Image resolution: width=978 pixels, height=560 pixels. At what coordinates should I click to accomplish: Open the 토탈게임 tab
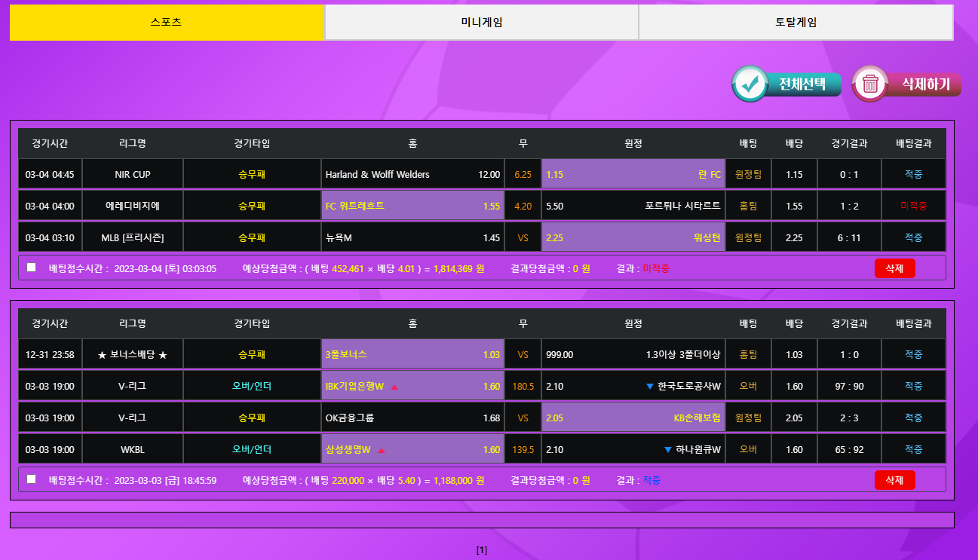point(796,22)
